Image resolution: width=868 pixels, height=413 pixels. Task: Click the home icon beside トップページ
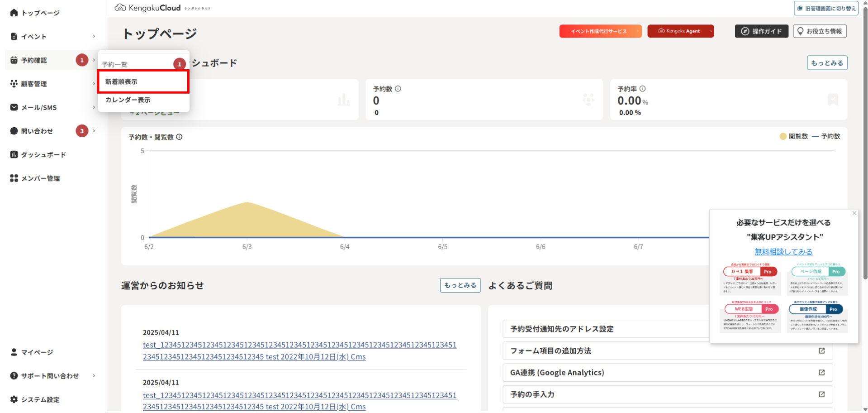14,13
